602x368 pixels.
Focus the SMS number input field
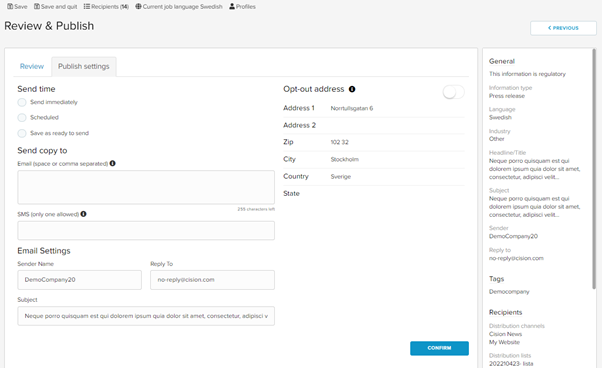coord(146,231)
